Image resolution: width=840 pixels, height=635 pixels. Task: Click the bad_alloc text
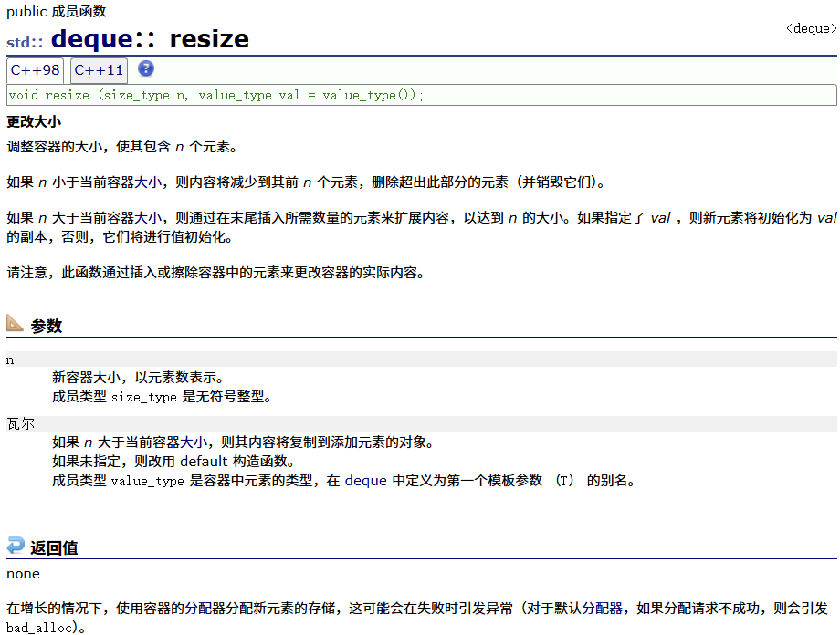click(x=39, y=628)
